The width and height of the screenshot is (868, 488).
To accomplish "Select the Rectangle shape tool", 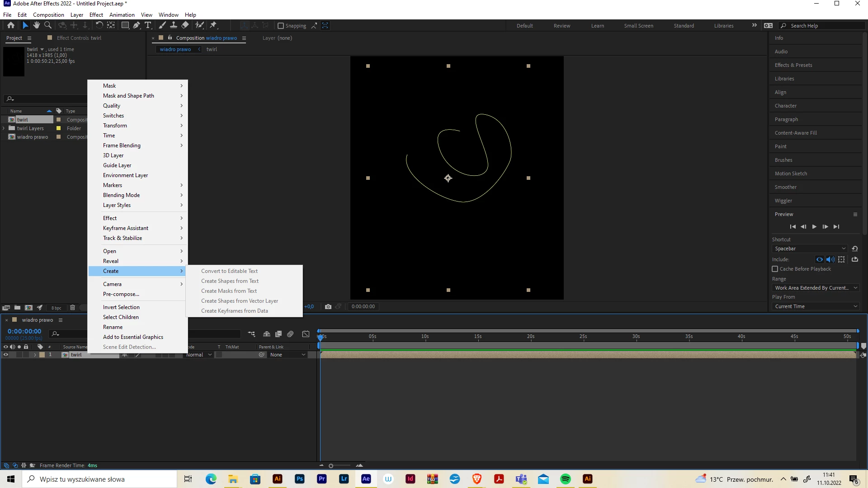I will 125,25.
